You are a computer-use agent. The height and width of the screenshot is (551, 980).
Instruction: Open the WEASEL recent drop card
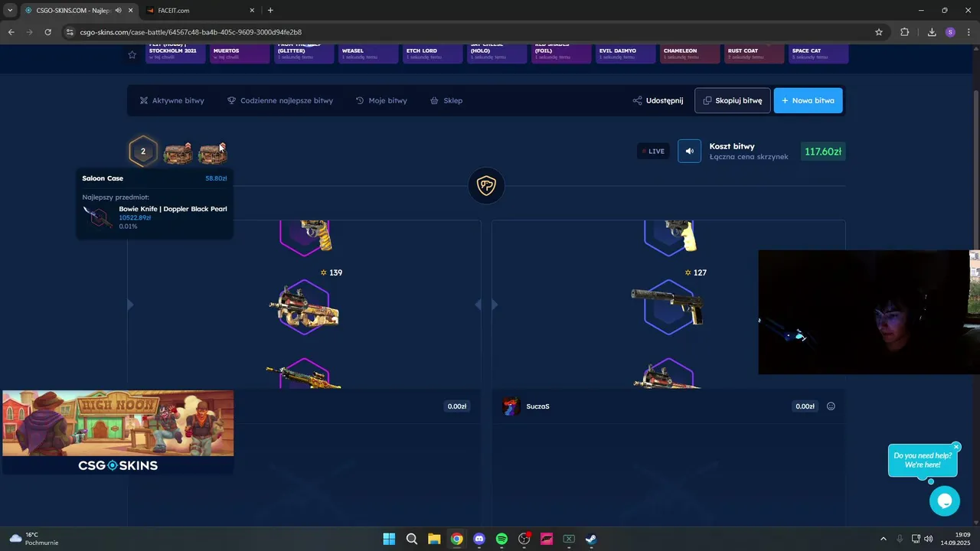click(368, 54)
